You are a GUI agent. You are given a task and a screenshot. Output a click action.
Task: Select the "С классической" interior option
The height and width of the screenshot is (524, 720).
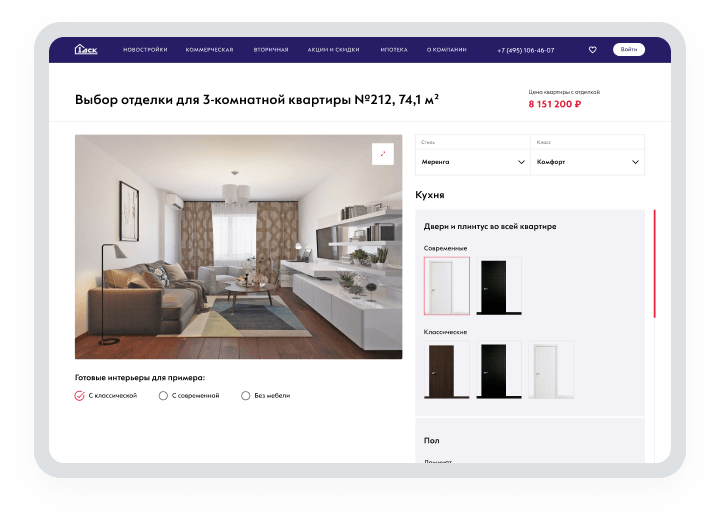[81, 396]
